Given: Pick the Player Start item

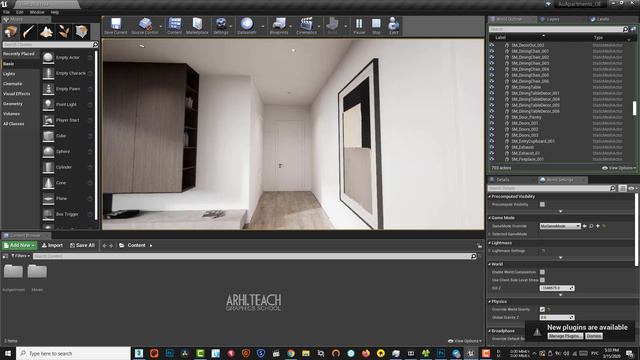Looking at the screenshot, I should 68,120.
